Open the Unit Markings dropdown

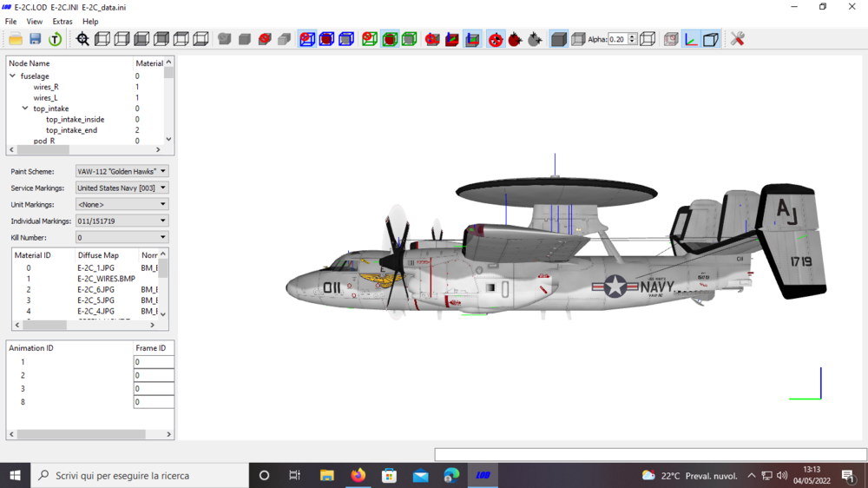[x=122, y=204]
